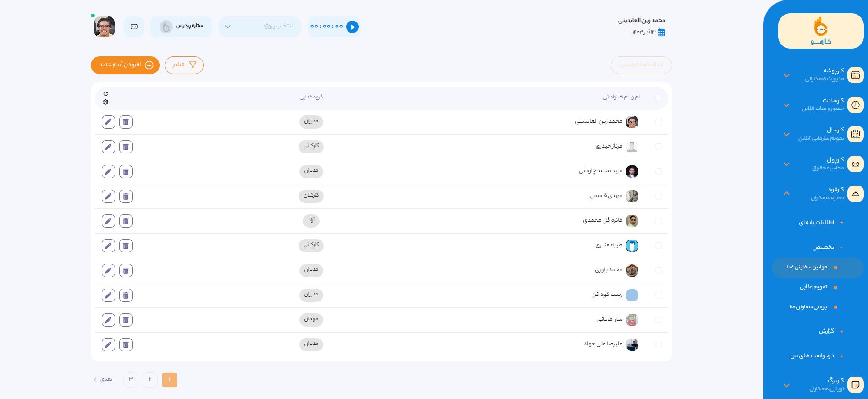Click the calendar icon beside the date

[x=661, y=32]
